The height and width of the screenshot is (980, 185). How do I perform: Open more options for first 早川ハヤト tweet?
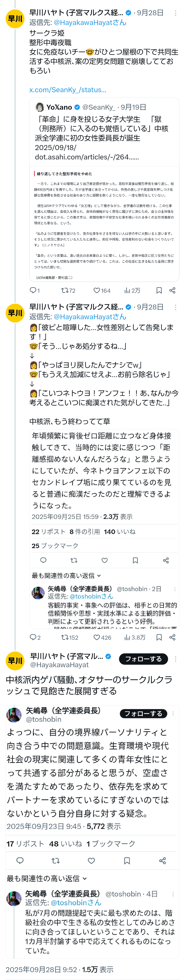coord(175,13)
